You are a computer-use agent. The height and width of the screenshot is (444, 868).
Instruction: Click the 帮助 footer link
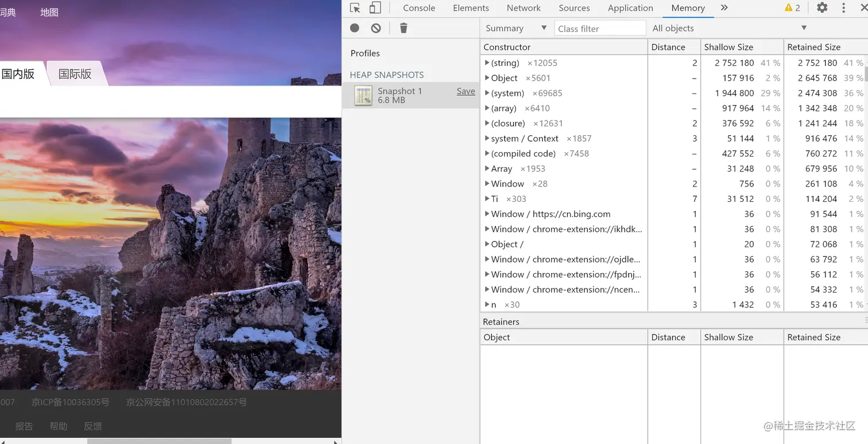coord(59,426)
